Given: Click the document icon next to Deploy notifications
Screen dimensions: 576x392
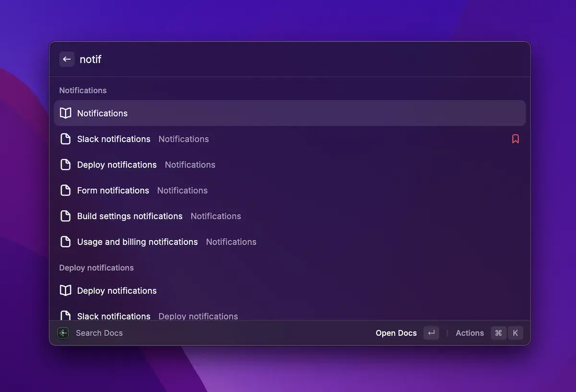Looking at the screenshot, I should (x=65, y=165).
